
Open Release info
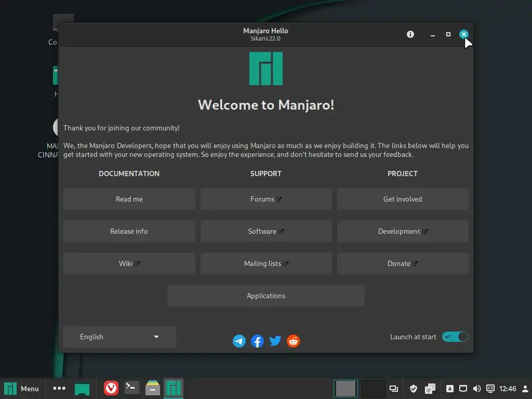click(x=129, y=231)
